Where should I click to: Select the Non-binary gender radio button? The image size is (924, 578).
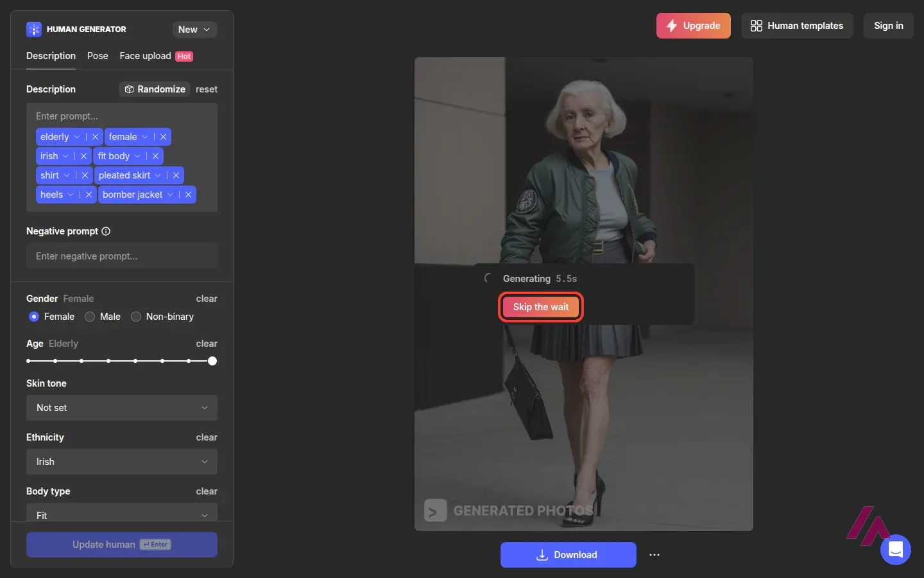[x=136, y=317]
